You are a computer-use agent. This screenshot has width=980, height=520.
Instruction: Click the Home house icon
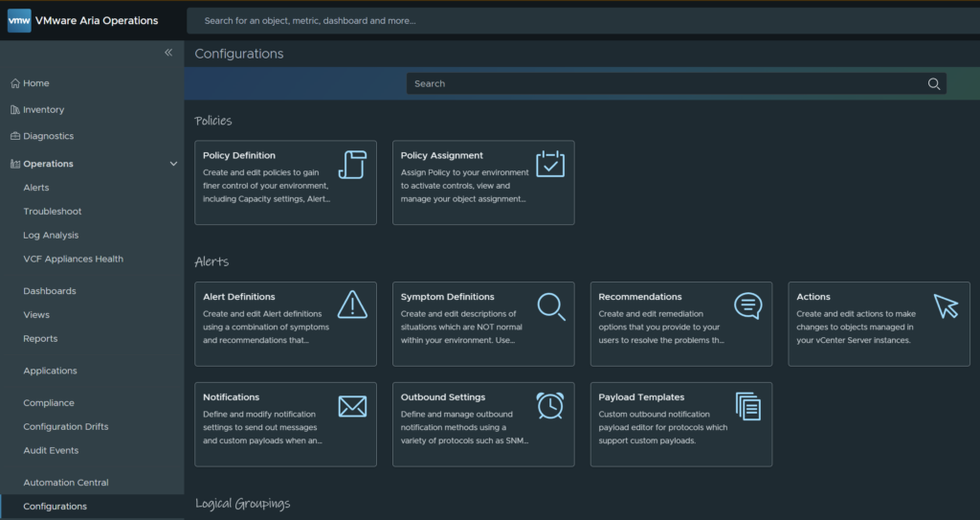pos(15,83)
